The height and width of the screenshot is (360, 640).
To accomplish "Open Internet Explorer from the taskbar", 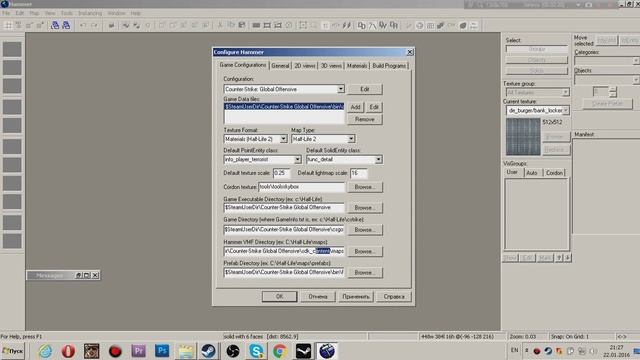I will coord(45,351).
